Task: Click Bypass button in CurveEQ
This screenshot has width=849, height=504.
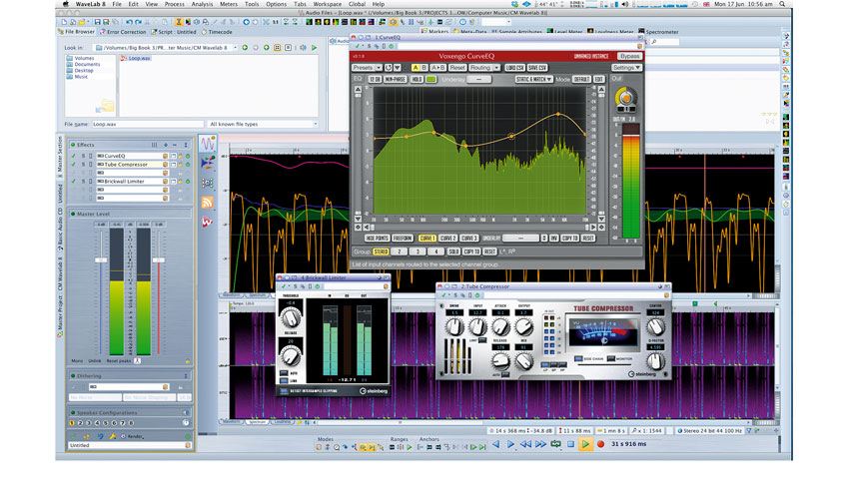Action: [629, 56]
